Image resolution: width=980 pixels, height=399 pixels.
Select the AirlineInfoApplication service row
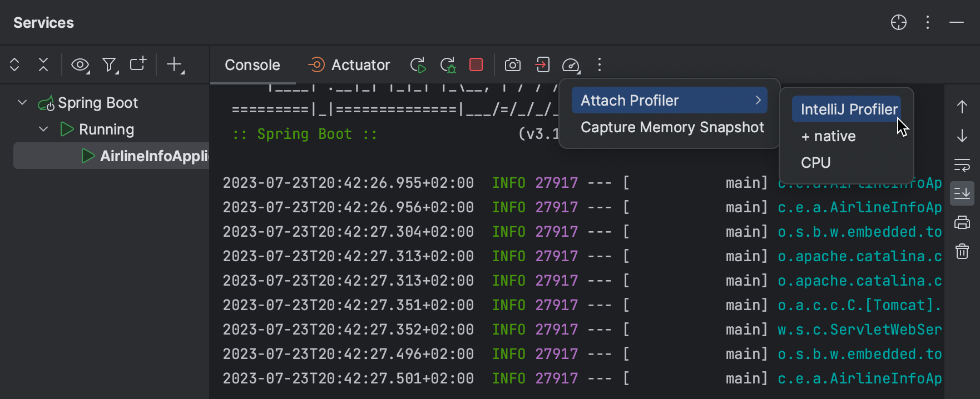pos(111,156)
